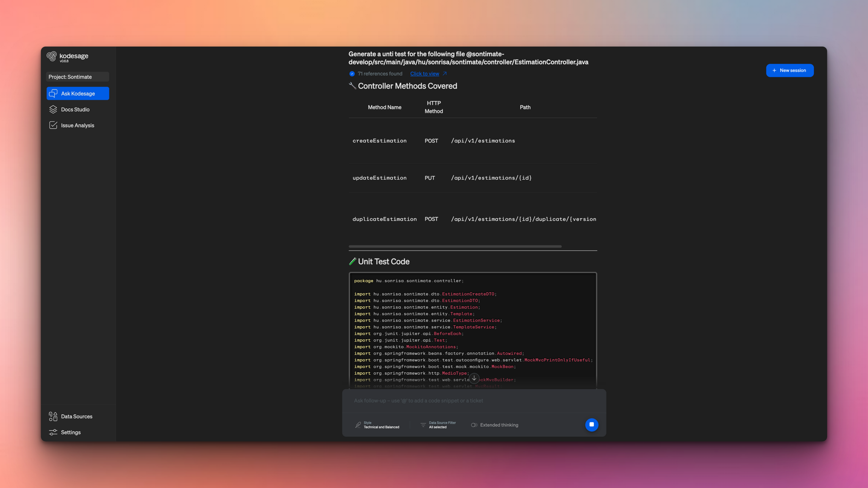Image resolution: width=868 pixels, height=488 pixels.
Task: Click the Data Sources icon
Action: coord(53,416)
